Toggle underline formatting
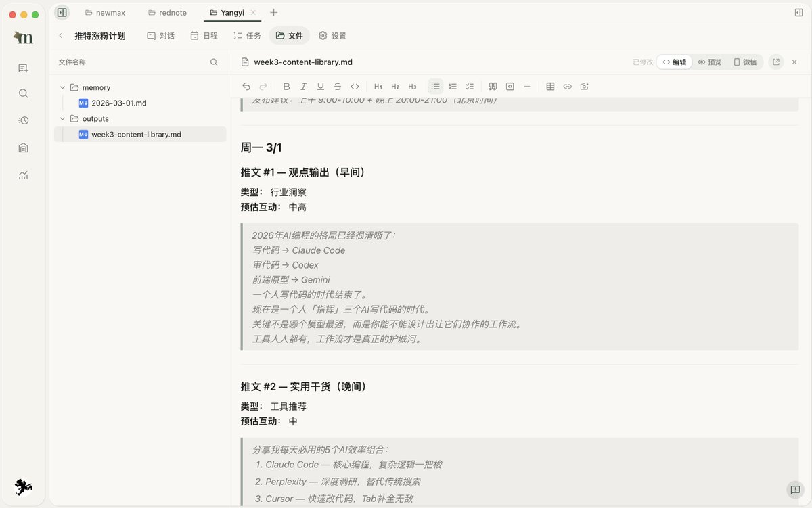Image resolution: width=812 pixels, height=508 pixels. pyautogui.click(x=320, y=87)
